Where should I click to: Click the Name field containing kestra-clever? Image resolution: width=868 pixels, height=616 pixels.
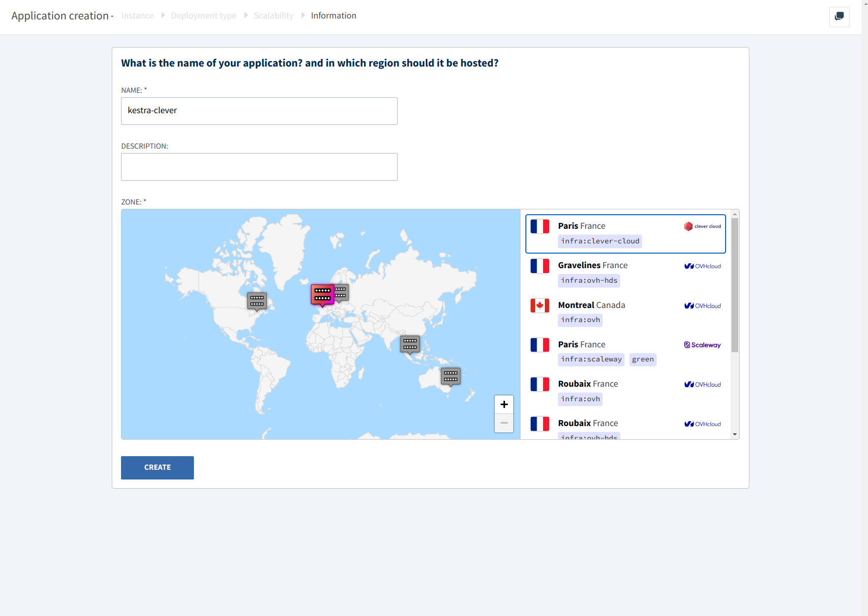[x=259, y=111]
